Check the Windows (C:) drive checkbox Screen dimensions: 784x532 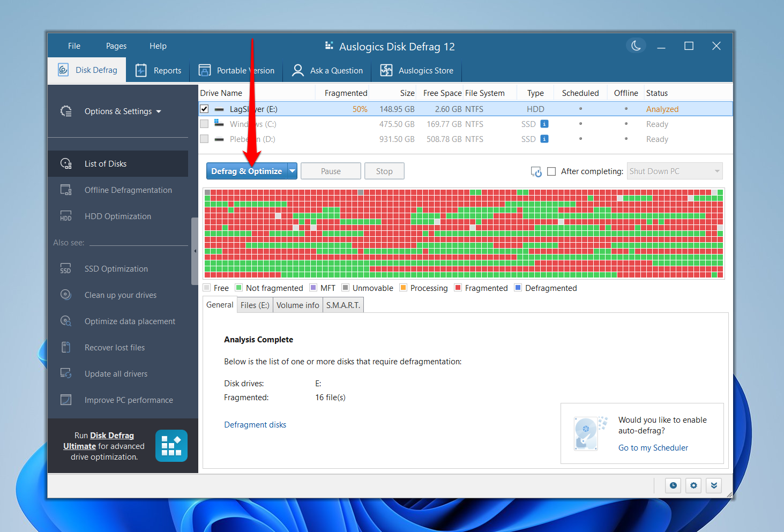click(x=204, y=124)
